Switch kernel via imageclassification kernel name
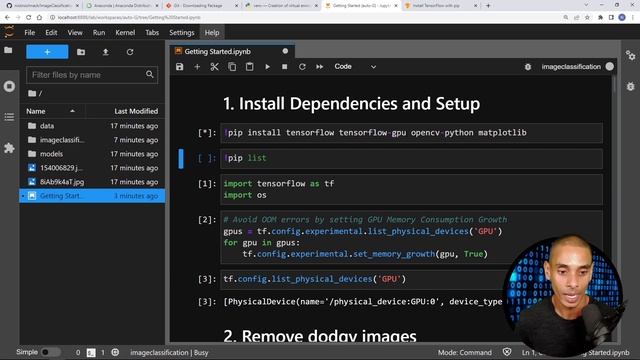The height and width of the screenshot is (360, 640). coord(571,67)
